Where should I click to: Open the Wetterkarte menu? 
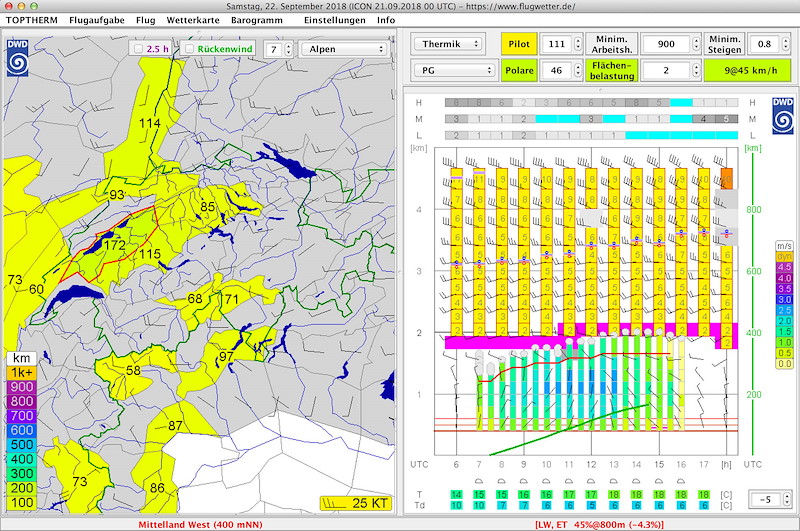click(193, 20)
